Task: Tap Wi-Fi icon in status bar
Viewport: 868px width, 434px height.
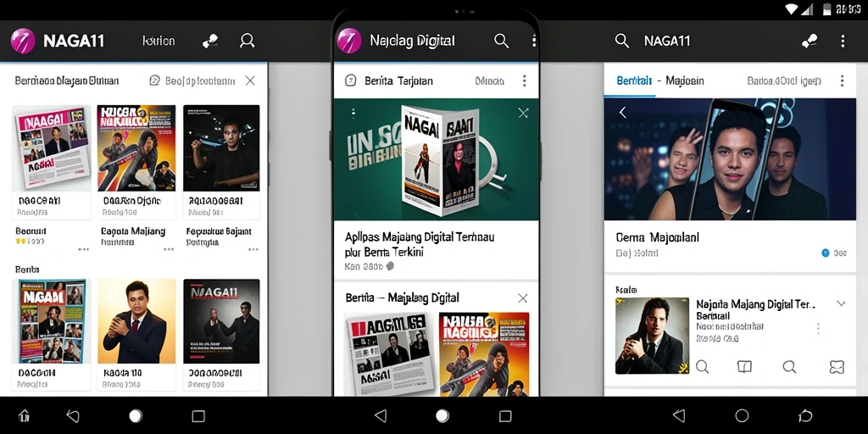Action: [x=792, y=8]
